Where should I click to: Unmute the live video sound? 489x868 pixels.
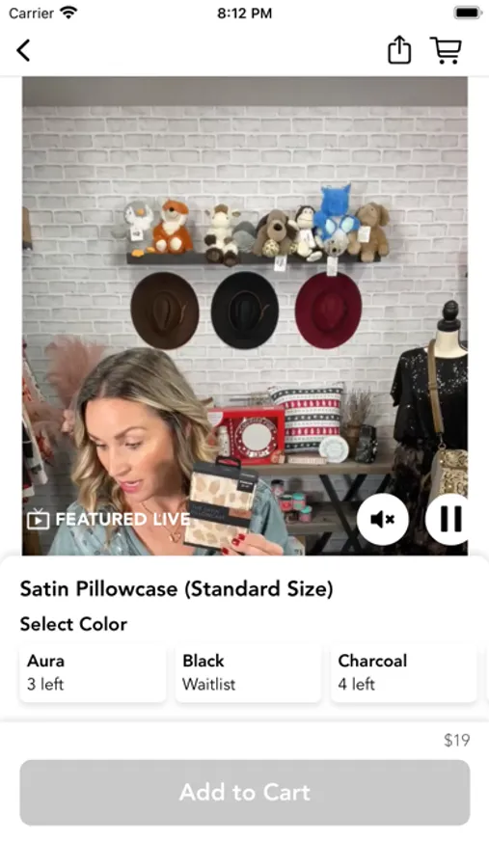click(383, 519)
